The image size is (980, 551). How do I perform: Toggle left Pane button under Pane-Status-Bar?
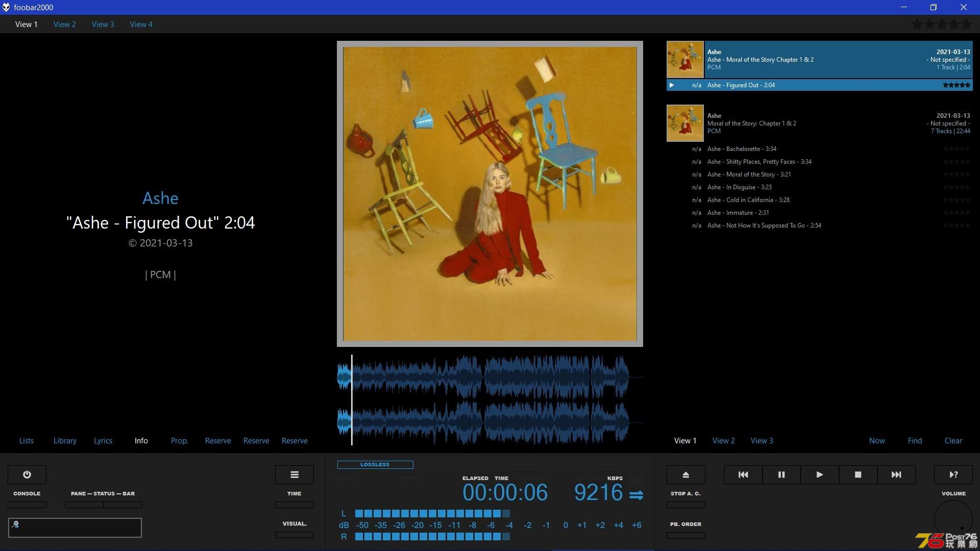[x=84, y=505]
